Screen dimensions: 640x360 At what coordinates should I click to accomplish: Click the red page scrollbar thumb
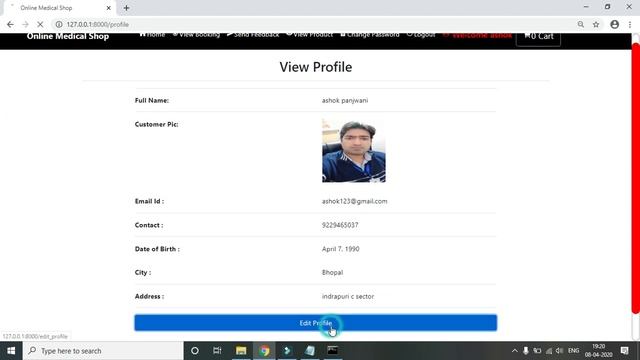636,178
